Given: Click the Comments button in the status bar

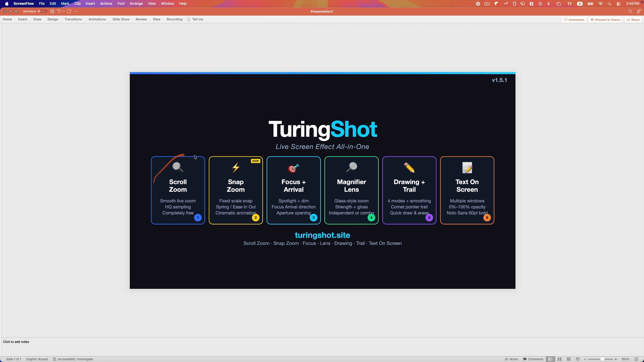Looking at the screenshot, I should tap(533, 359).
